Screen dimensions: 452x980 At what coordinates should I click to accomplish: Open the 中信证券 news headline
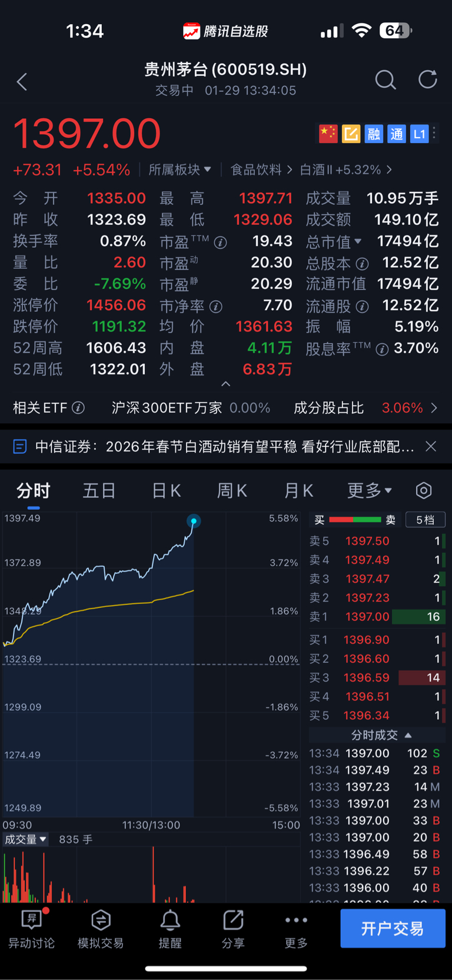pyautogui.click(x=225, y=447)
